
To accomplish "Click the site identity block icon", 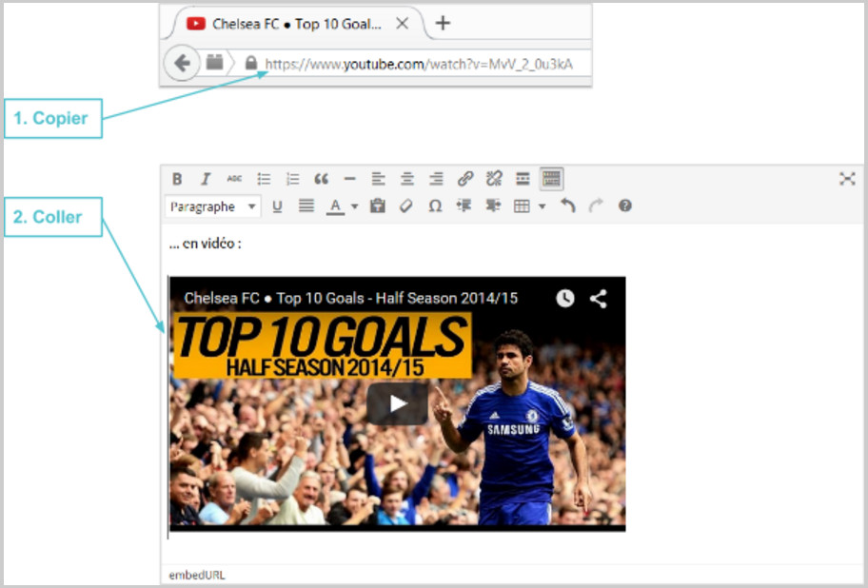I will coord(215,62).
